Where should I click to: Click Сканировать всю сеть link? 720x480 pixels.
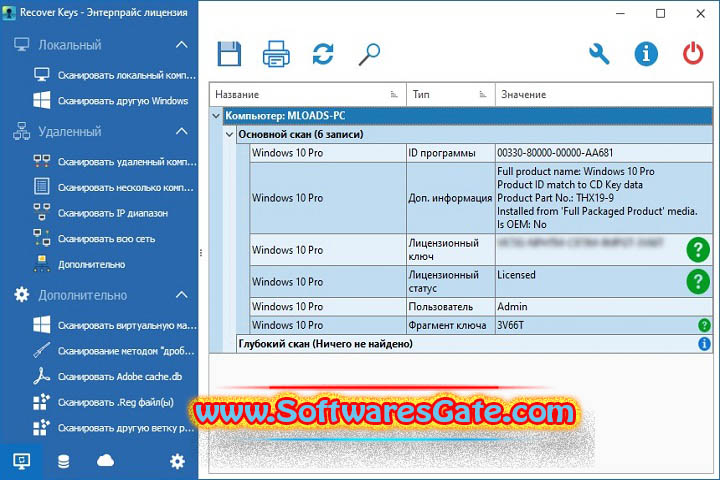tap(107, 239)
